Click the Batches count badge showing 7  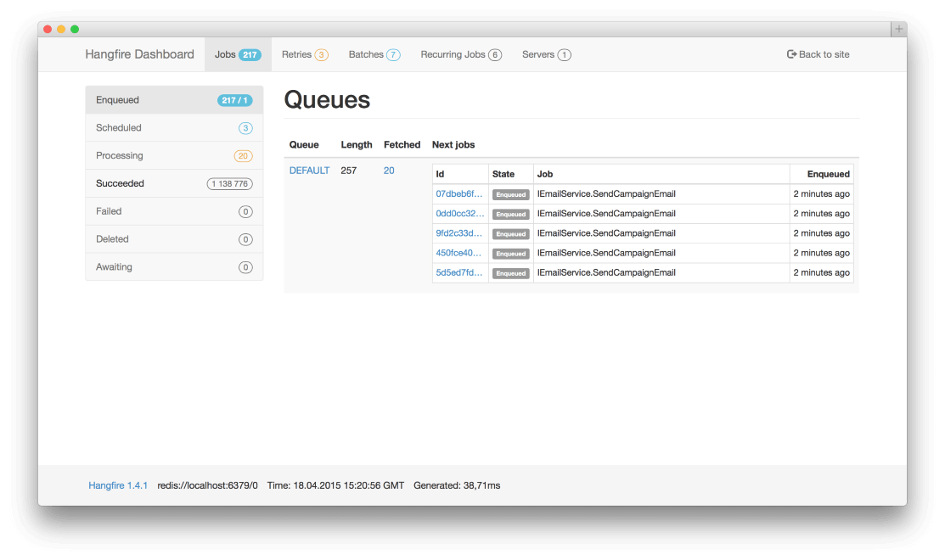pyautogui.click(x=393, y=54)
